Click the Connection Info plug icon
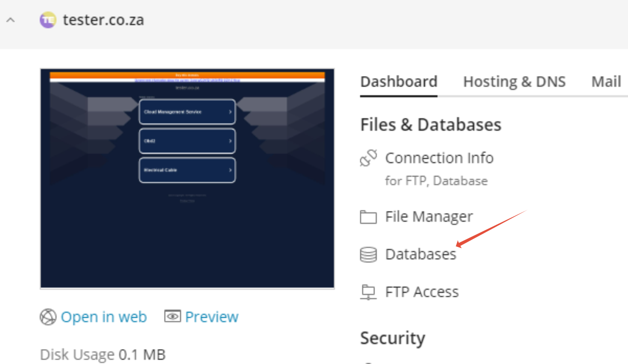This screenshot has height=364, width=628. [x=368, y=158]
